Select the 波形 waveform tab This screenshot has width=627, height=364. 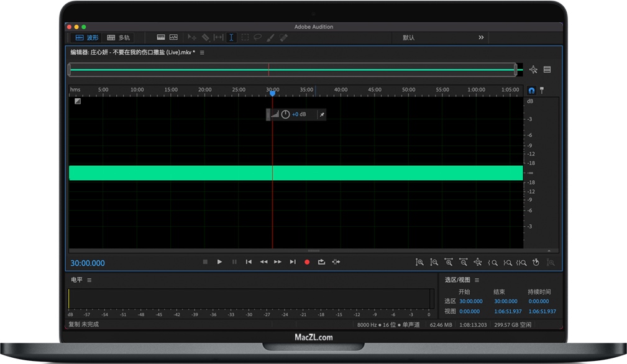[86, 37]
